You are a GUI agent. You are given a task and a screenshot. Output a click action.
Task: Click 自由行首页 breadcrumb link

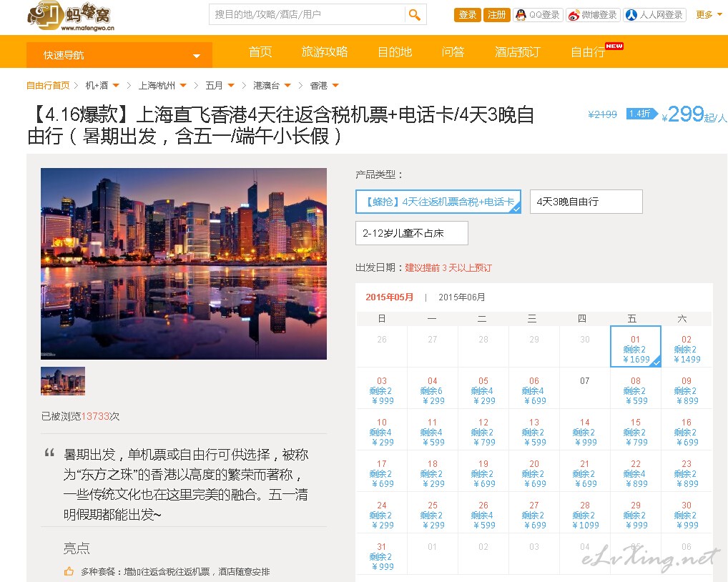click(x=48, y=85)
